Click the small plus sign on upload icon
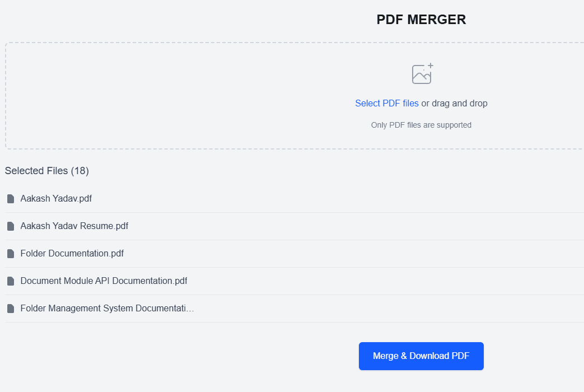 (431, 66)
